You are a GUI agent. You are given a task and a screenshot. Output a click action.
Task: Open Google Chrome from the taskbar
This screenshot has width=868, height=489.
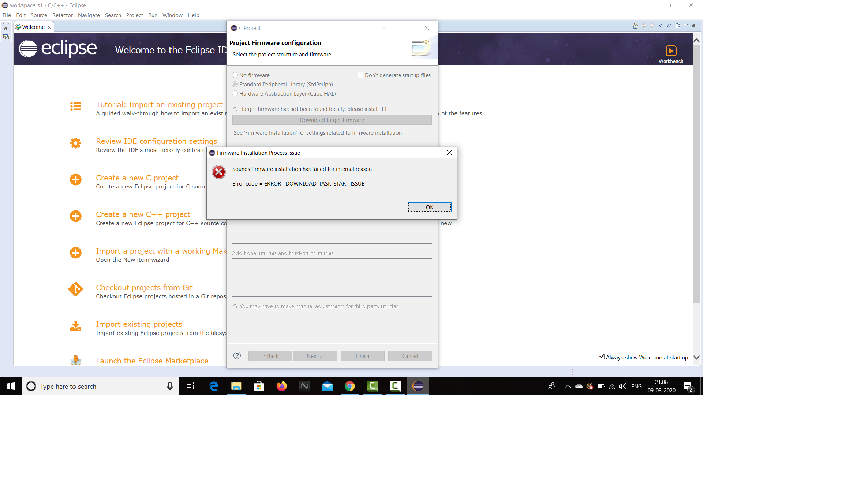tap(349, 386)
